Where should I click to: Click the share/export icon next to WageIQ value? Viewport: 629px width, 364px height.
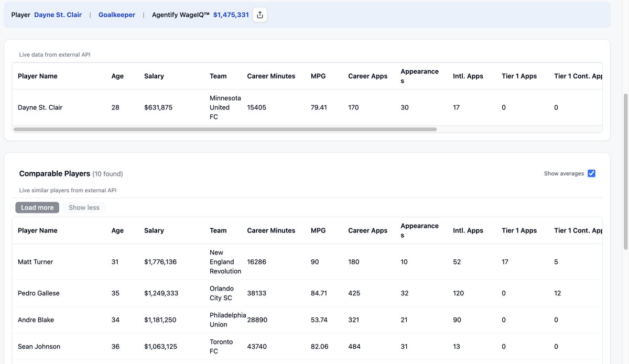(x=260, y=15)
